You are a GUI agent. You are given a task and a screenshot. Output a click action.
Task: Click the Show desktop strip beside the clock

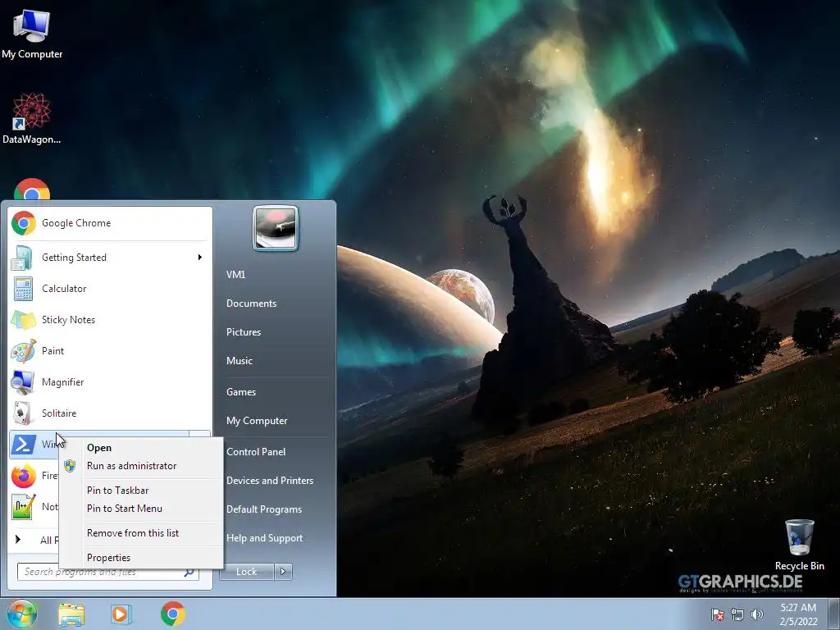pos(834,614)
